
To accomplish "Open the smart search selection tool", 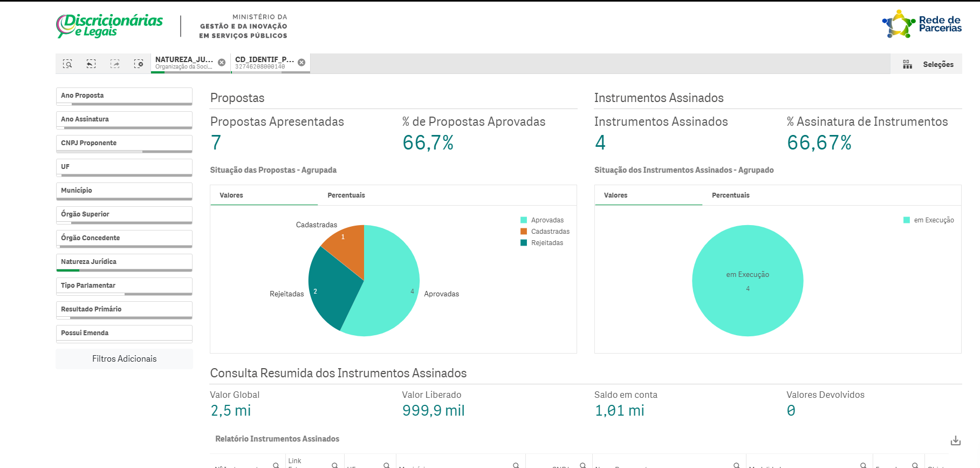I will point(67,64).
